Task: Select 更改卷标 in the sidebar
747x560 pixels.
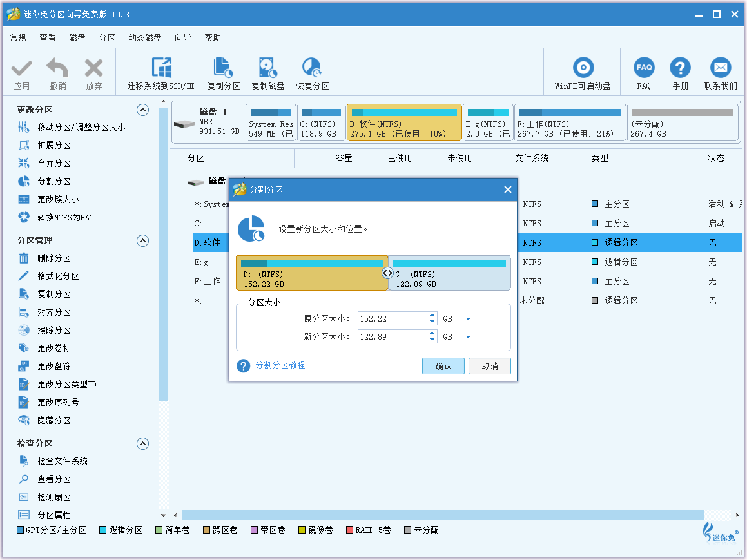Action: (54, 349)
